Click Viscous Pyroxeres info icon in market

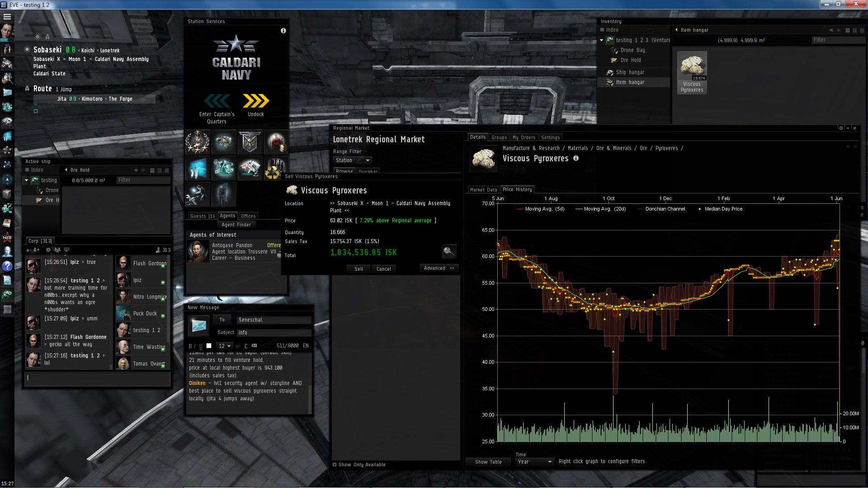(576, 158)
